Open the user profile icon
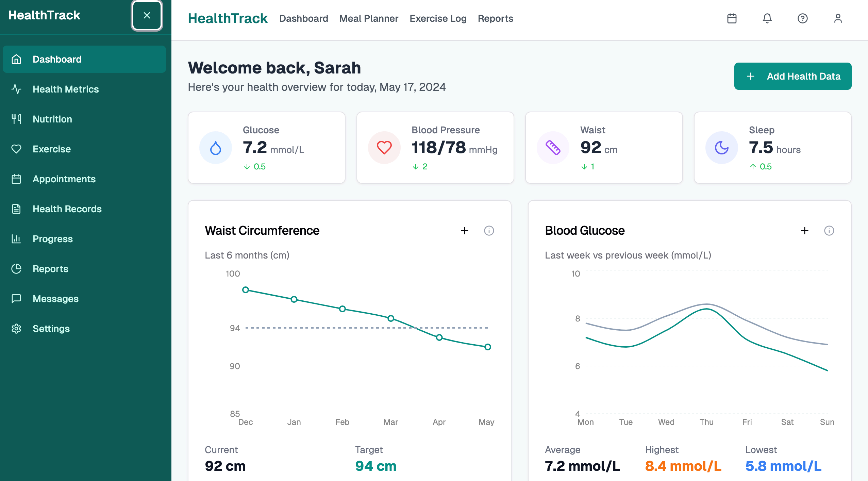Image resolution: width=868 pixels, height=481 pixels. coord(838,18)
